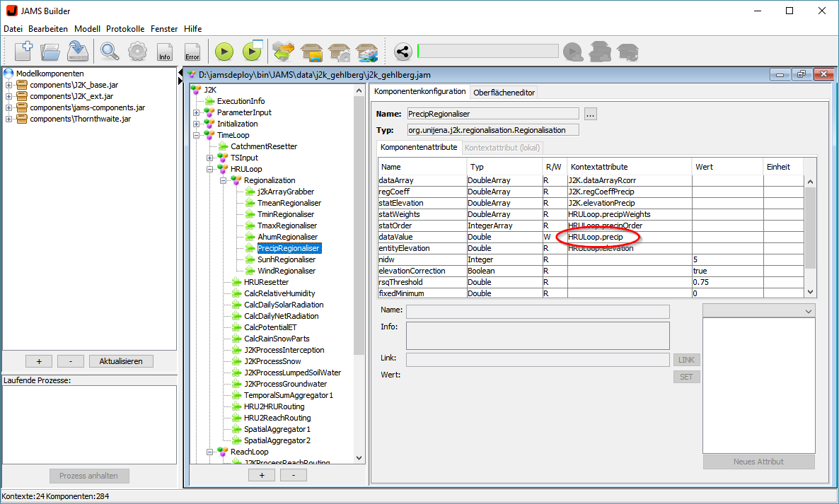Open the Fenster menu
Viewport: 839px width, 504px height.
click(164, 29)
